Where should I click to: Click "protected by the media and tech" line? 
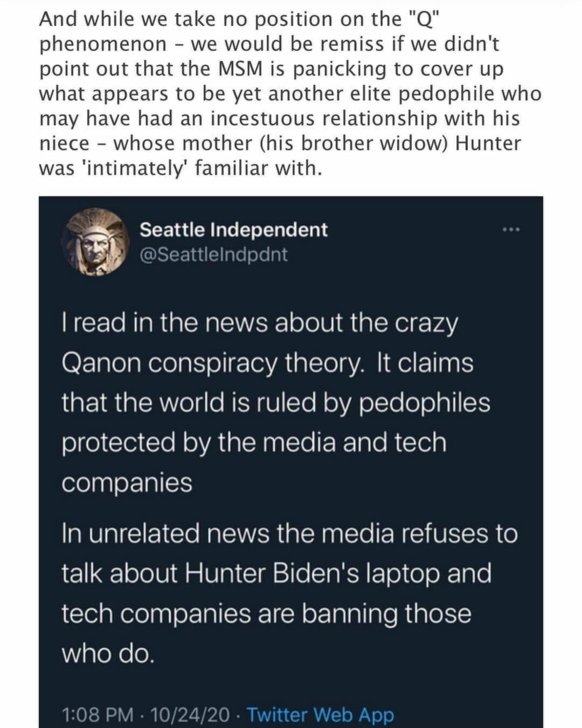click(254, 443)
